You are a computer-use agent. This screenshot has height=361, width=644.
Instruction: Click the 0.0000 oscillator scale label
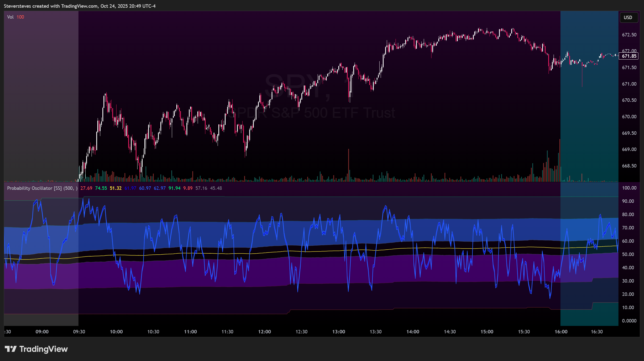[x=629, y=321]
